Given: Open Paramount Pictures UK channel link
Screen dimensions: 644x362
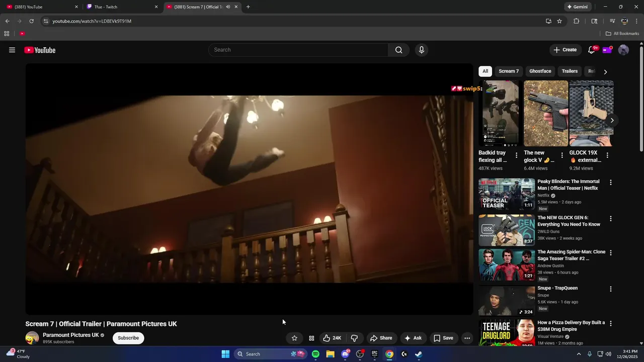Looking at the screenshot, I should pyautogui.click(x=71, y=335).
